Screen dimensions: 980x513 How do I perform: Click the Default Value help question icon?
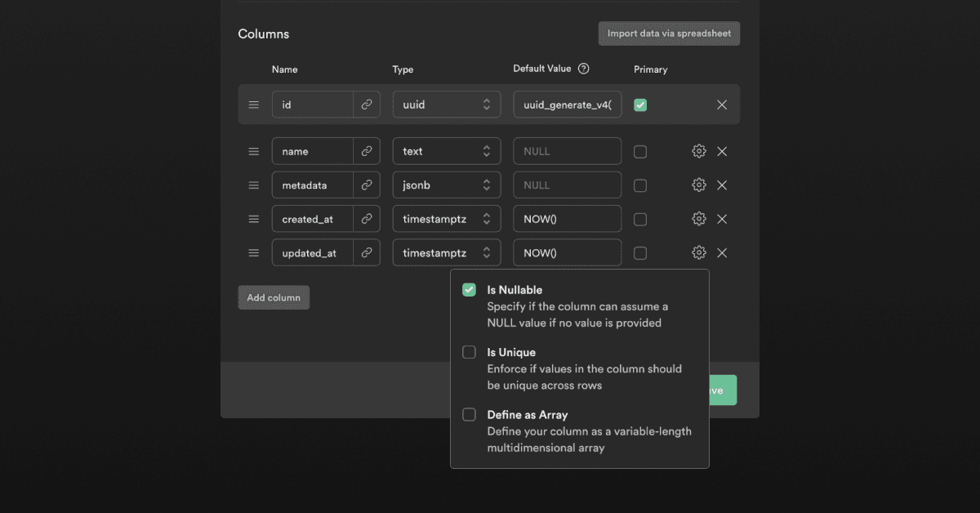coord(583,69)
